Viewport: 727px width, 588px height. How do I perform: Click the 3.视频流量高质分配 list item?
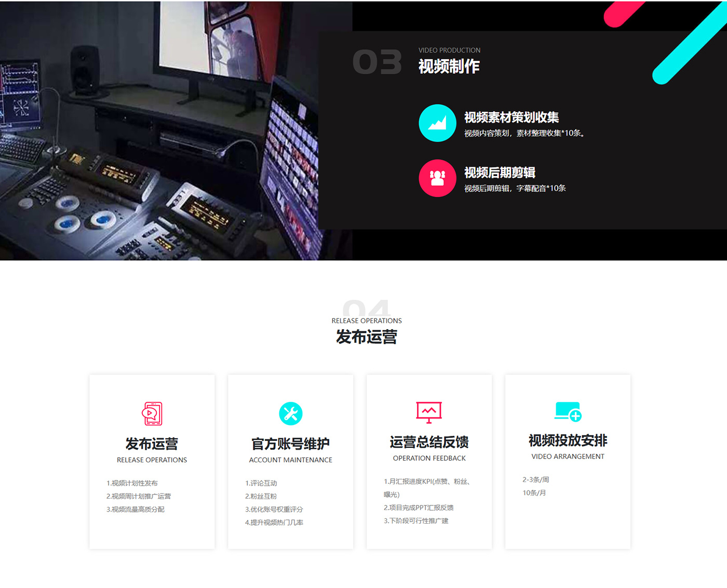coord(136,510)
